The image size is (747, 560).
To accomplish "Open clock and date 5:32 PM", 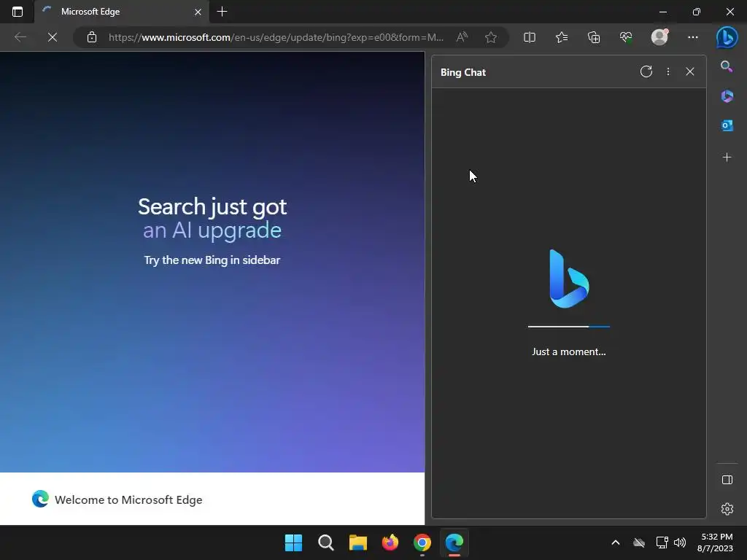I will [715, 542].
